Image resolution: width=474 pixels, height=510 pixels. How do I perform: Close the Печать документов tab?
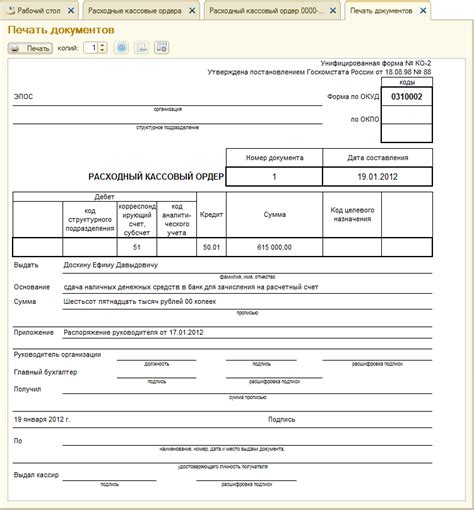(423, 11)
